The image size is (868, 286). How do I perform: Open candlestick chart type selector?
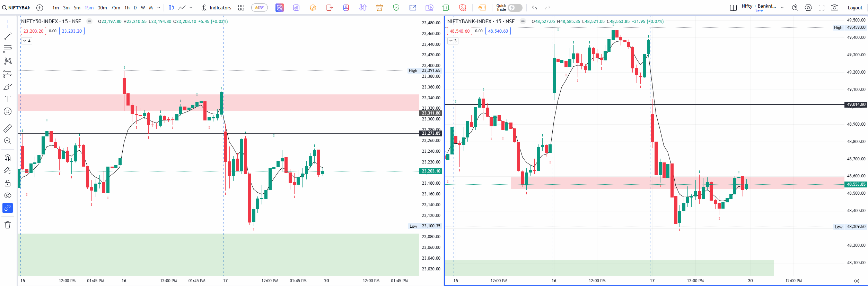click(171, 8)
